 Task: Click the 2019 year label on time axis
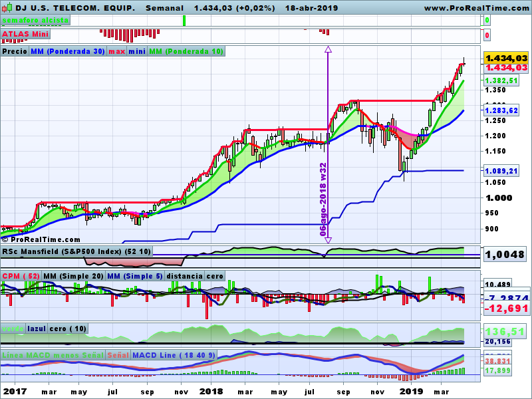tap(411, 392)
